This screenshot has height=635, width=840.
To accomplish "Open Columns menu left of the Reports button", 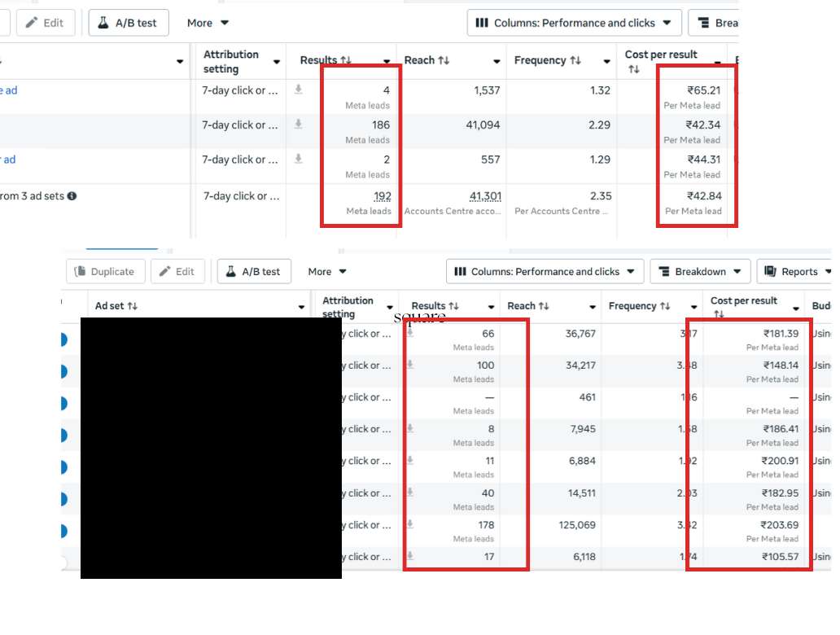I will [x=545, y=272].
